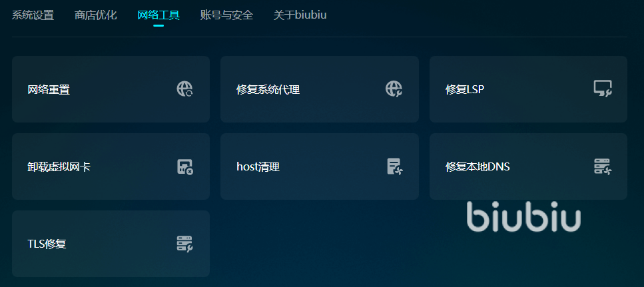Click the server wrench icon on TLS修复
The width and height of the screenshot is (644, 287).
pyautogui.click(x=185, y=244)
